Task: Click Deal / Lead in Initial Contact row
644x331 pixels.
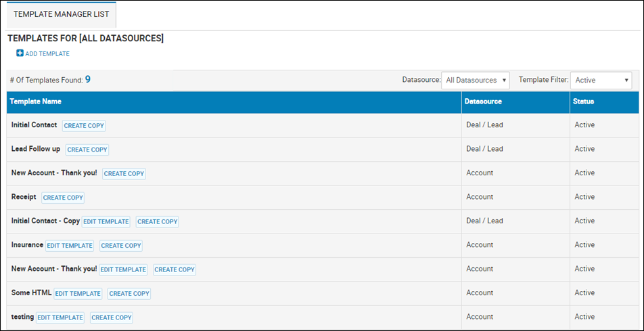Action: 484,125
